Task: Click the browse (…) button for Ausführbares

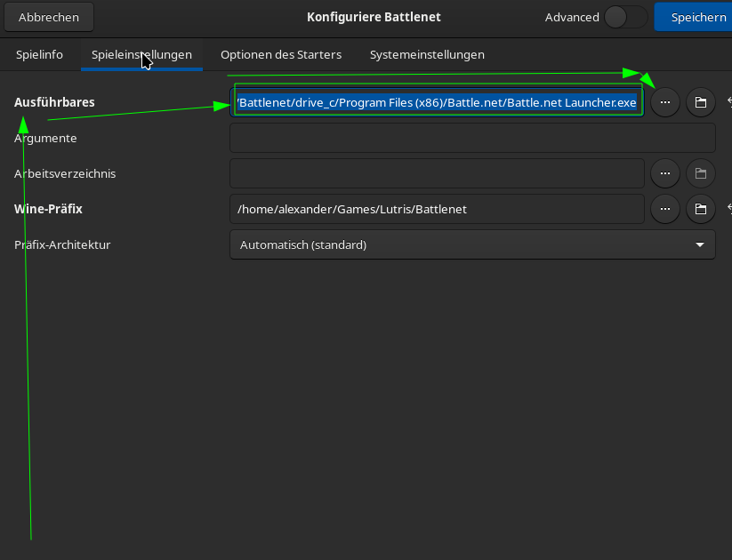Action: [x=664, y=102]
